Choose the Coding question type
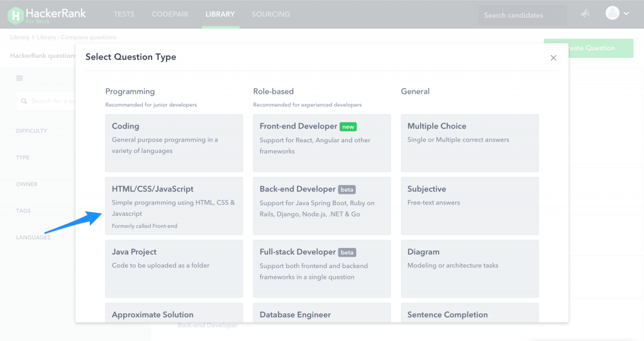This screenshot has height=341, width=644. [174, 143]
